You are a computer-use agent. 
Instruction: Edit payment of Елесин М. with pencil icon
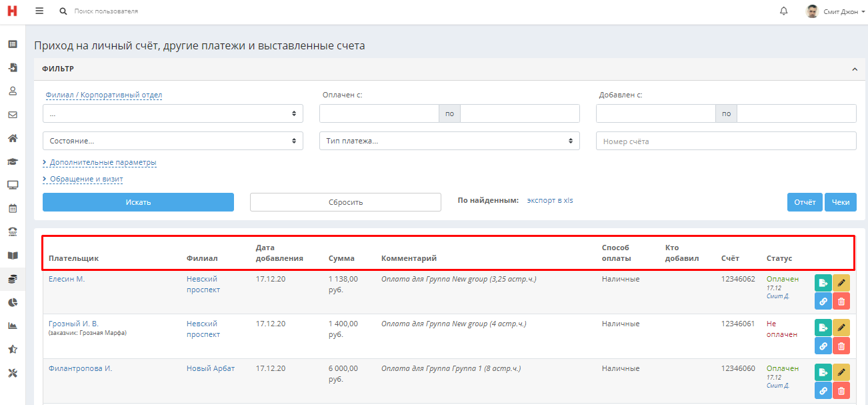(x=841, y=283)
